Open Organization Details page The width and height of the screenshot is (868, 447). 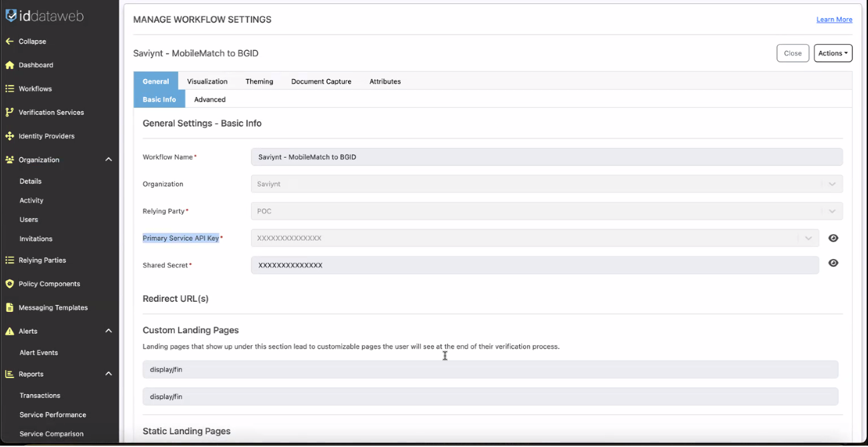(30, 181)
